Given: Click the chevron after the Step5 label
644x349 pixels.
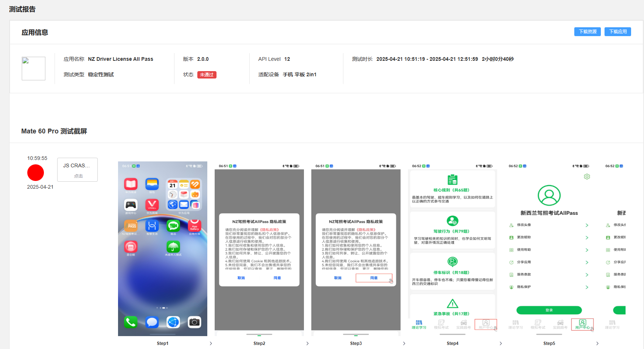Looking at the screenshot, I should tap(598, 343).
